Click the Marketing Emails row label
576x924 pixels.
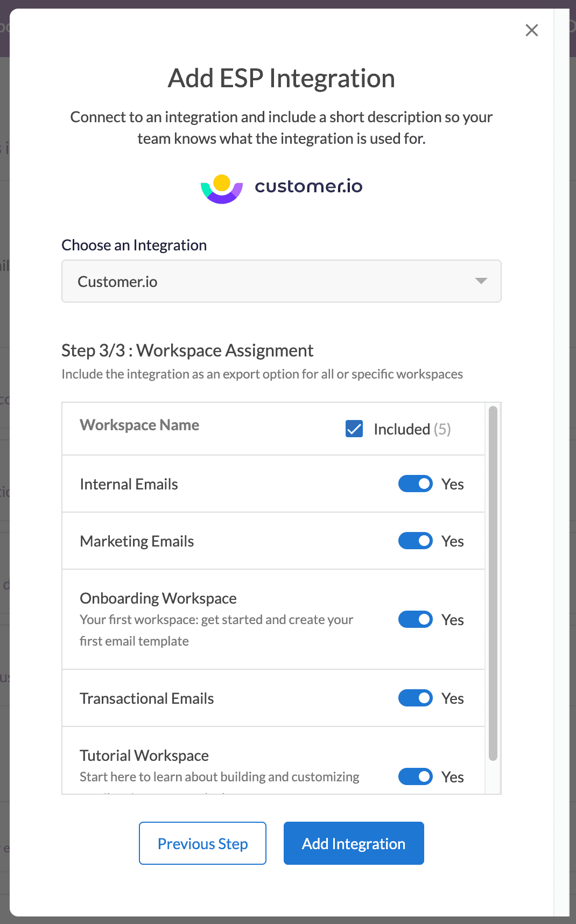(137, 541)
